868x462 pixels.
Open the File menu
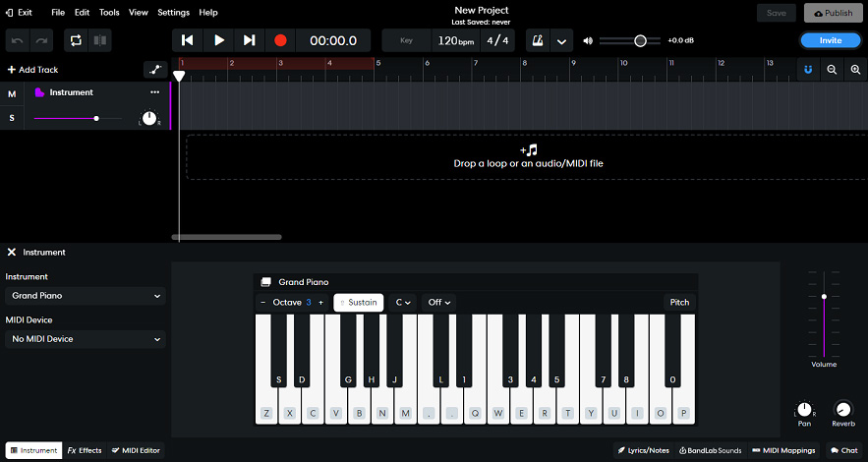[x=58, y=12]
